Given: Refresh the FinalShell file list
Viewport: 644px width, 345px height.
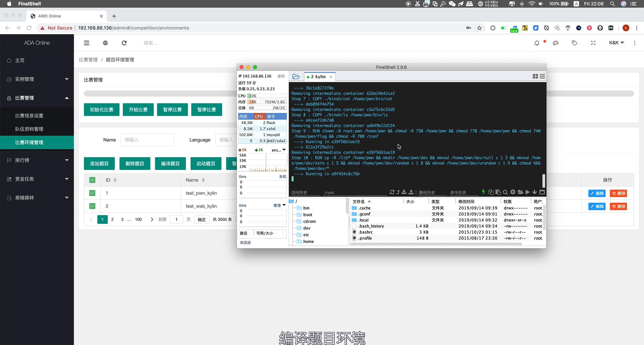Looking at the screenshot, I should tap(392, 192).
